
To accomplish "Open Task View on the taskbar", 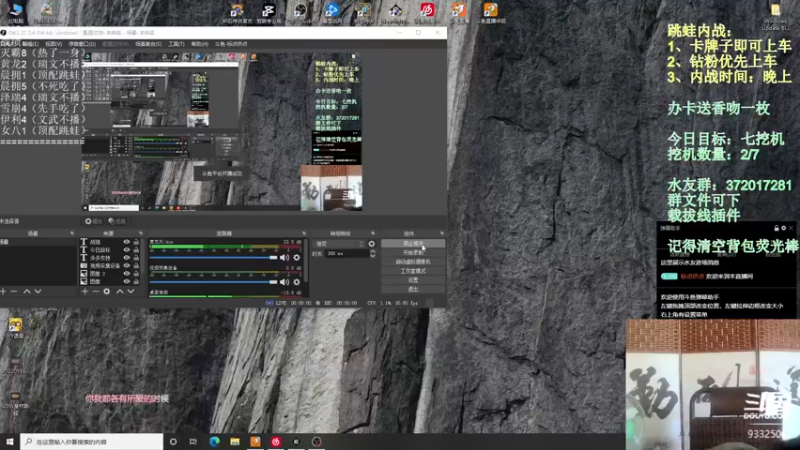I will click(193, 441).
